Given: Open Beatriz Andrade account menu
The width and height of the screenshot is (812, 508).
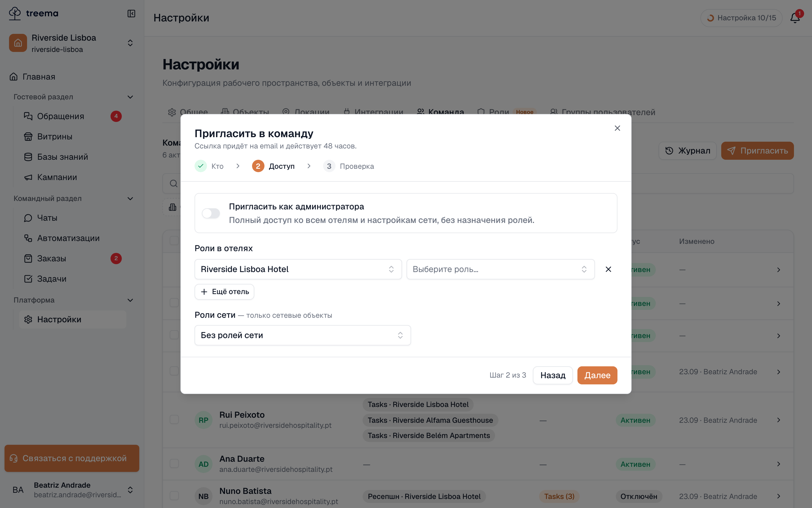Looking at the screenshot, I should pyautogui.click(x=72, y=490).
